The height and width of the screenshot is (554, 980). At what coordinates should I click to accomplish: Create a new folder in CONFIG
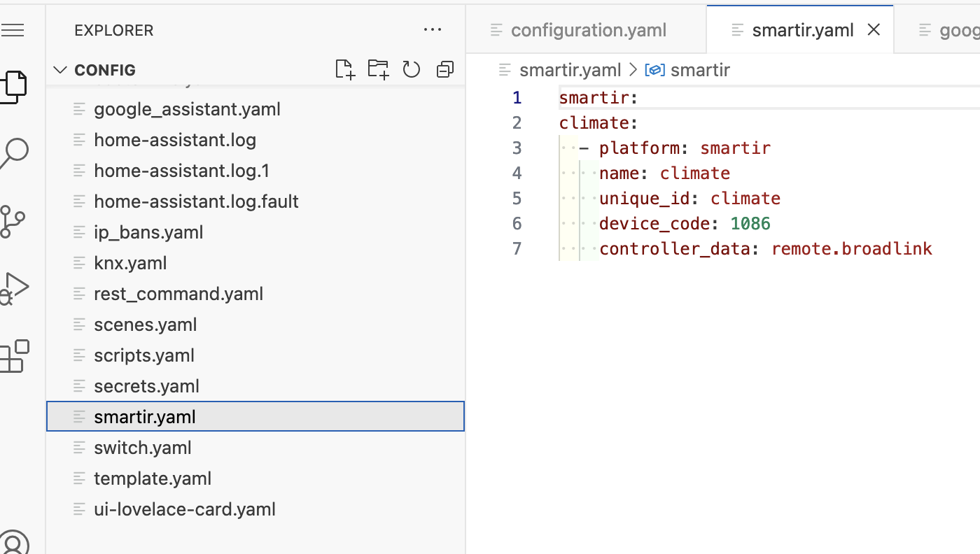point(378,69)
